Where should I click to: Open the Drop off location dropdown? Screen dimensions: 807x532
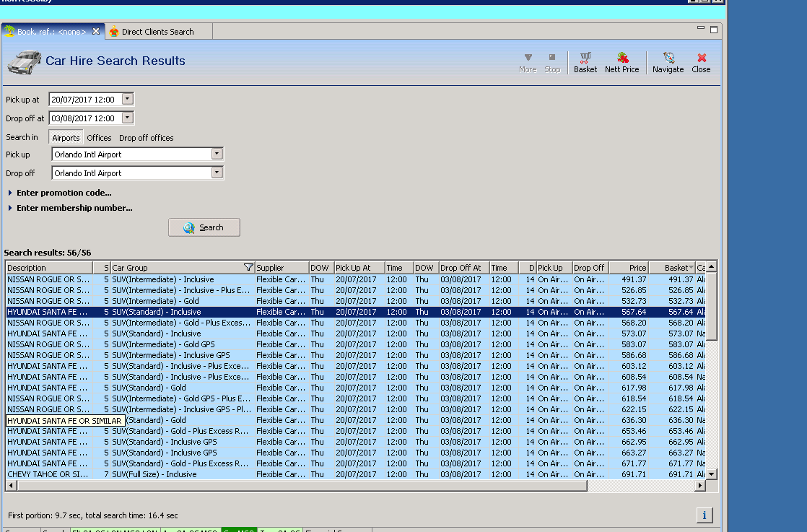[217, 173]
